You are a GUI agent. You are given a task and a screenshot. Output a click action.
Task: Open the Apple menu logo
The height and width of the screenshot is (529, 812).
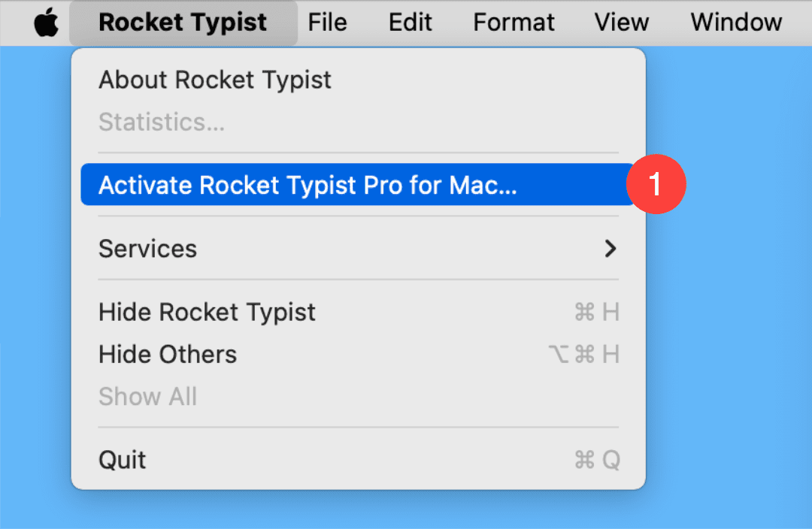[46, 23]
